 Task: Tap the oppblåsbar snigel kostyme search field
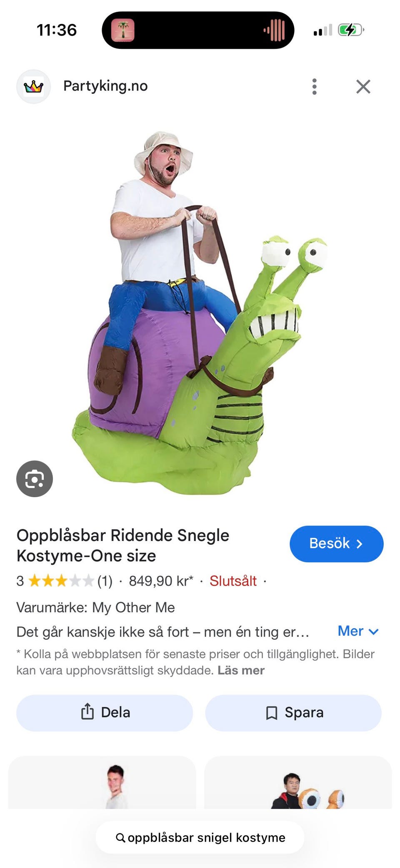pos(200,837)
